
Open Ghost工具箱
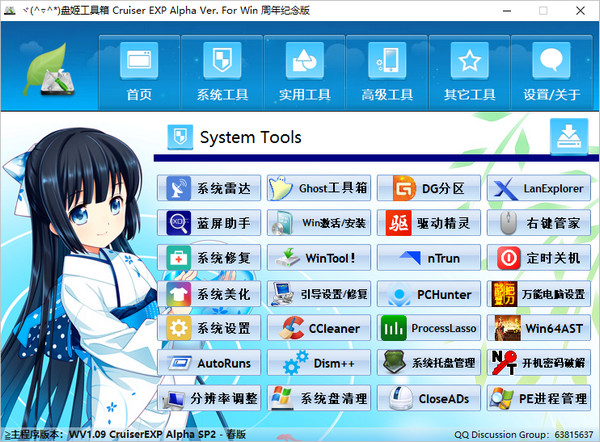pyautogui.click(x=319, y=188)
